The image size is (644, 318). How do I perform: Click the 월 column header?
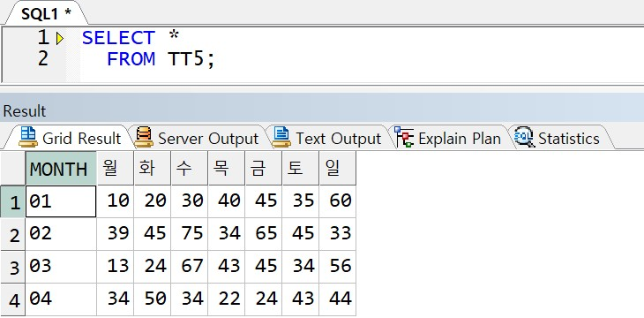(x=115, y=168)
